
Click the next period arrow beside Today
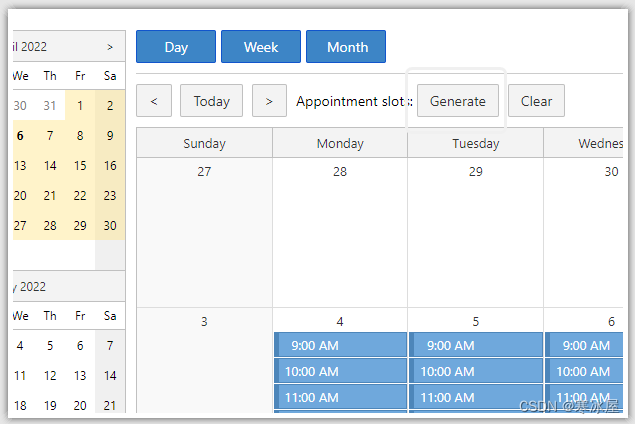pos(269,101)
